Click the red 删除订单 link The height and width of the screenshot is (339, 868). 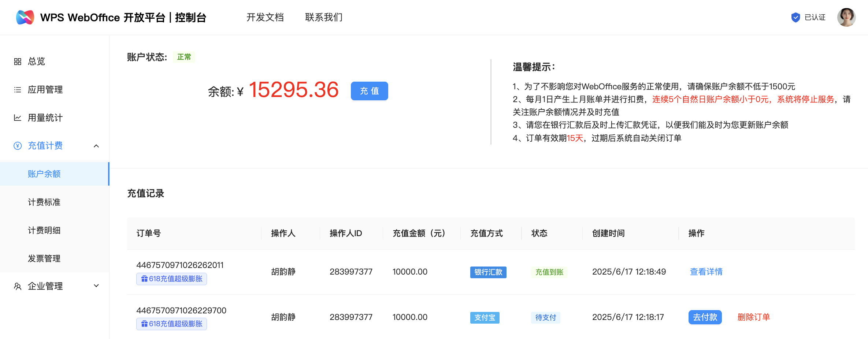point(753,317)
